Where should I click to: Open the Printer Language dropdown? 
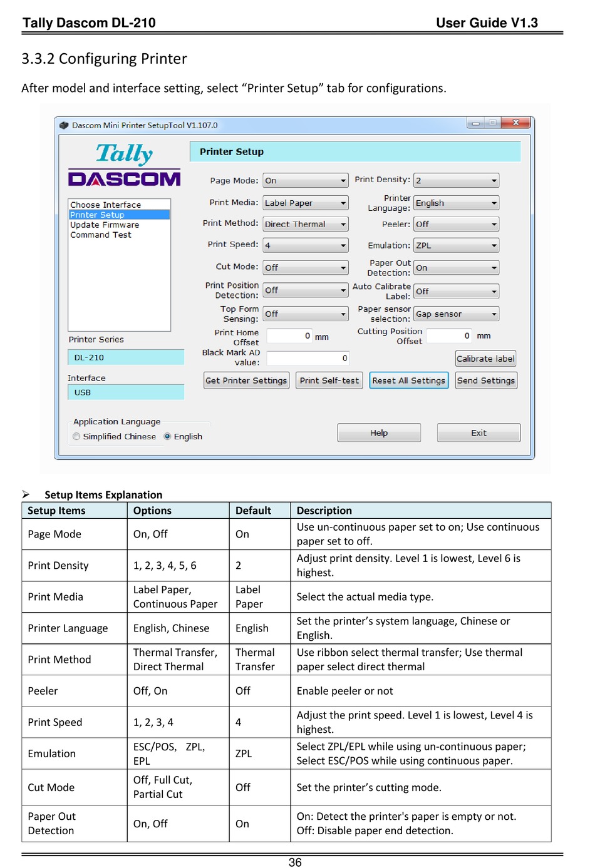pyautogui.click(x=457, y=203)
